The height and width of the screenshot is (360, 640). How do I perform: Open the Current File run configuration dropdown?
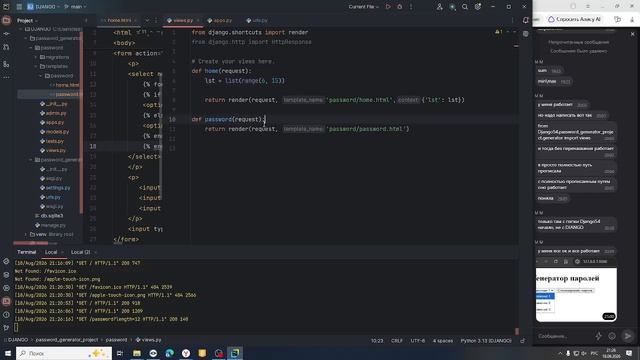pyautogui.click(x=364, y=7)
